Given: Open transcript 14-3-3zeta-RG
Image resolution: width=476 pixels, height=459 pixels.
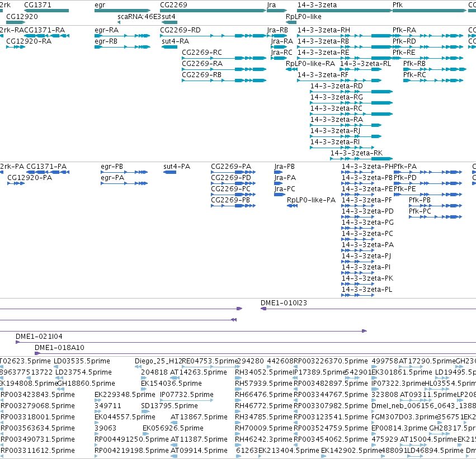Looking at the screenshot, I should [x=336, y=97].
